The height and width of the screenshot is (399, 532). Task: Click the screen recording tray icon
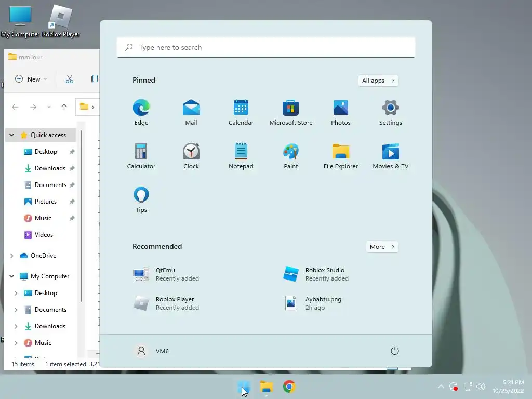(454, 387)
